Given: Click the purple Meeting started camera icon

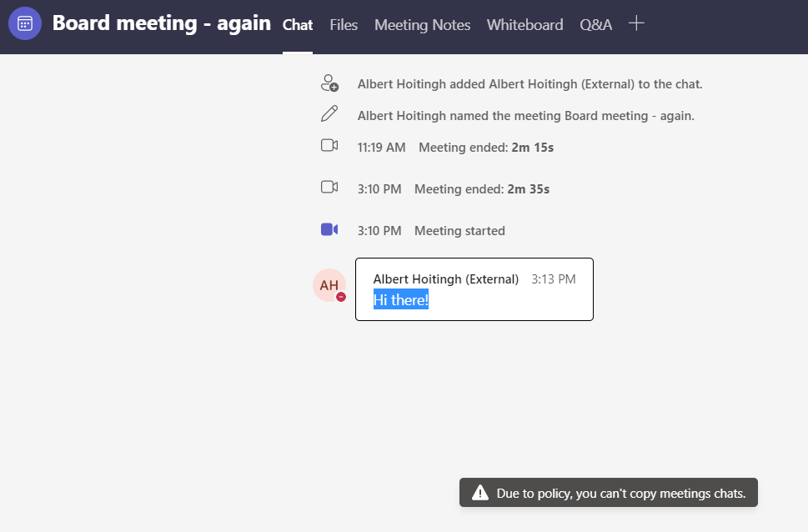Looking at the screenshot, I should point(329,229).
